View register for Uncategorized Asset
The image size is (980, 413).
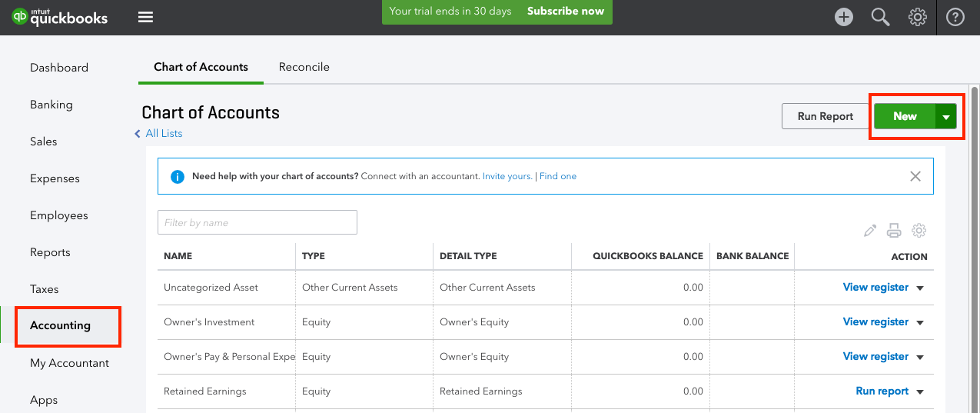point(875,287)
